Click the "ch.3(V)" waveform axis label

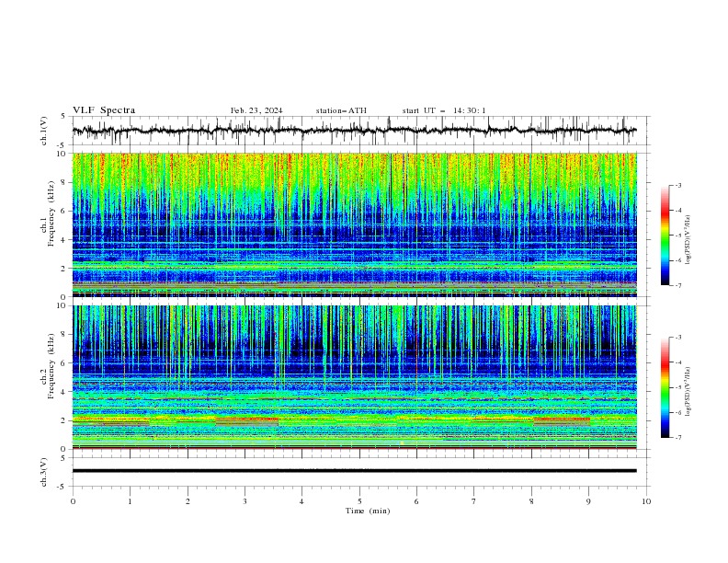pyautogui.click(x=44, y=472)
